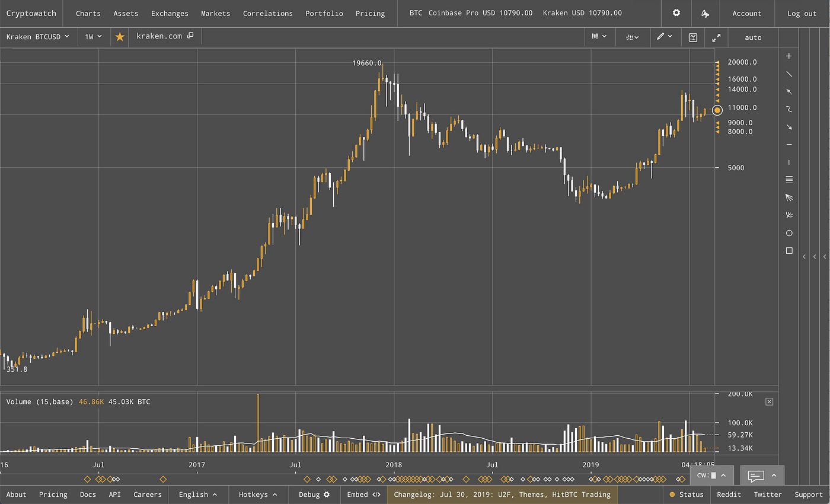
Task: Open the Changelog Jul 30, 2019 notice
Action: tap(502, 495)
